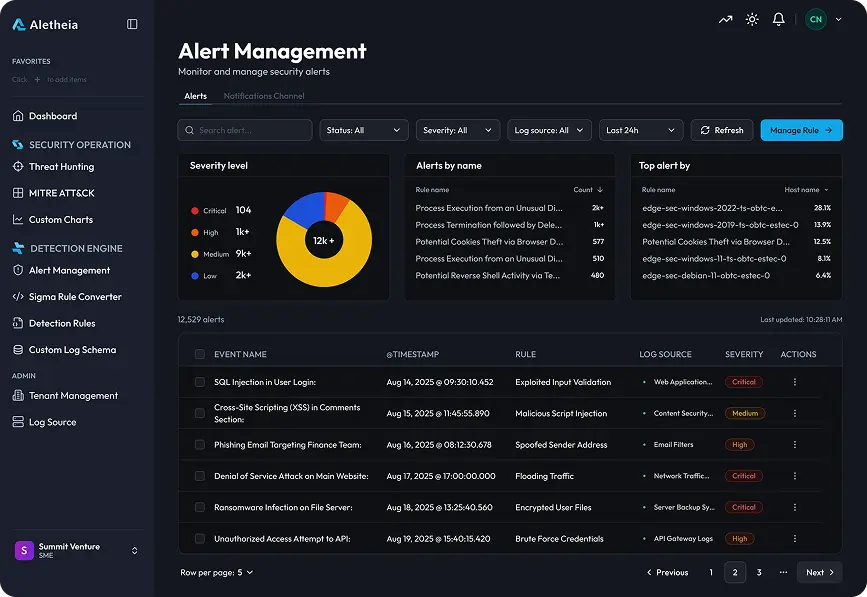The image size is (867, 597).
Task: Click the pagination ellipsis
Action: [x=783, y=573]
